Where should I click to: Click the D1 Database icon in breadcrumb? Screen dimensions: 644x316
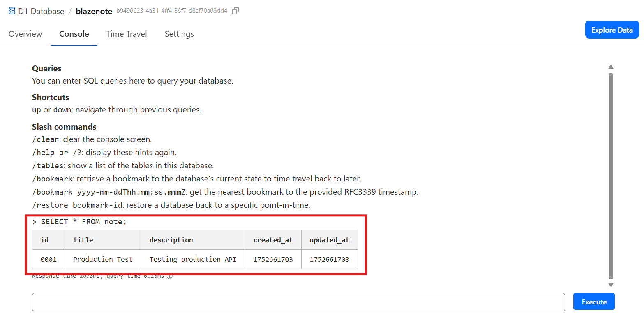tap(12, 11)
